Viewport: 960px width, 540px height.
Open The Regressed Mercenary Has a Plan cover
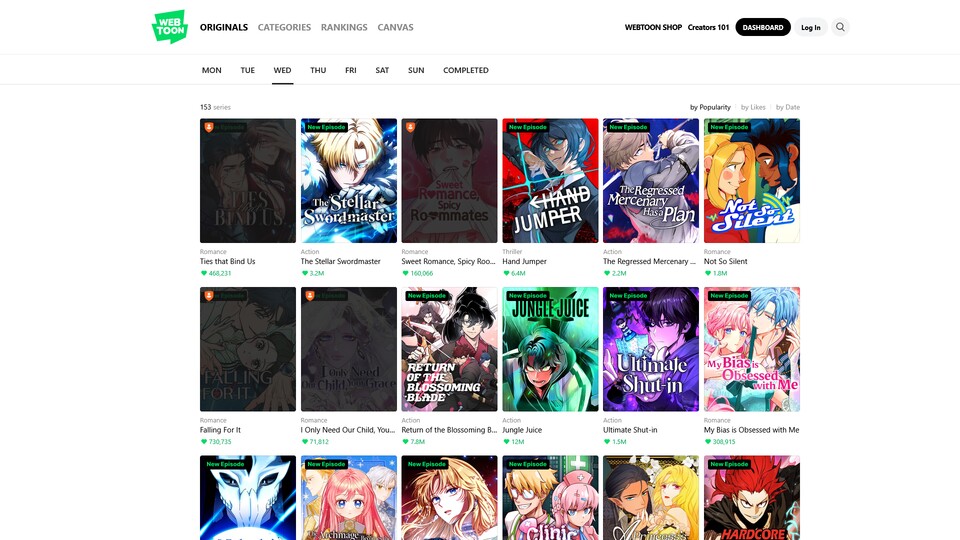(x=651, y=181)
